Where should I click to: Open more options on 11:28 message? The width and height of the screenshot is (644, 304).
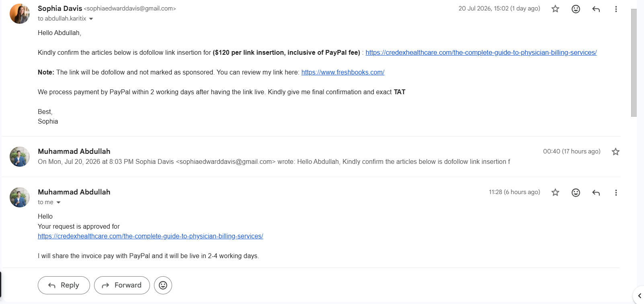pyautogui.click(x=616, y=192)
